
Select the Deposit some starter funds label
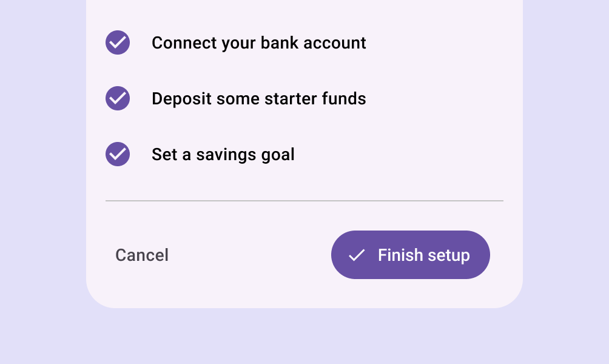(258, 99)
